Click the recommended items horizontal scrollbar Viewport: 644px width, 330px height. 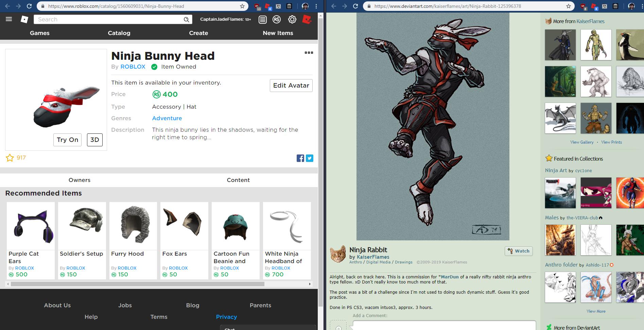137,284
